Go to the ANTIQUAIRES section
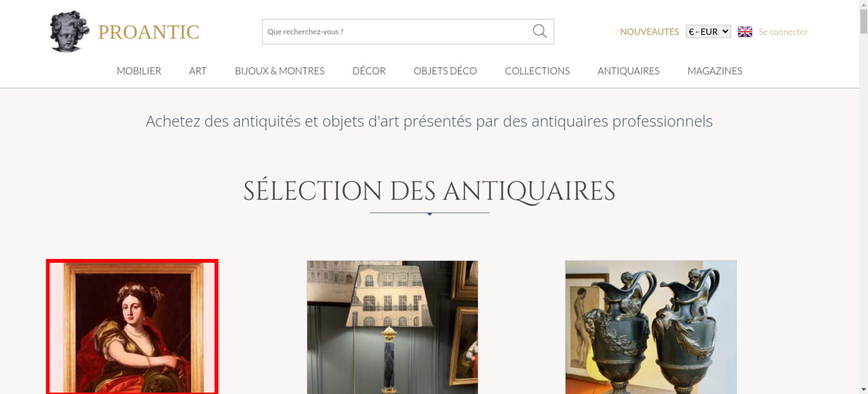Viewport: 868px width, 394px height. [x=628, y=71]
